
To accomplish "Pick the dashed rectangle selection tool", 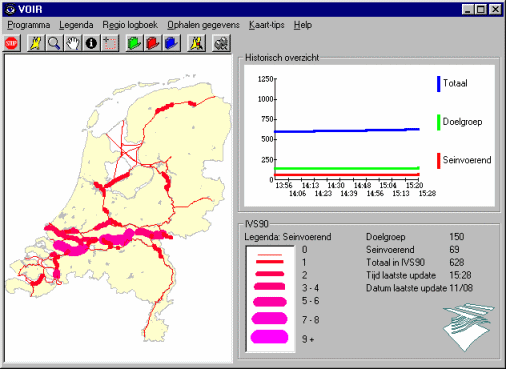I will (x=110, y=43).
